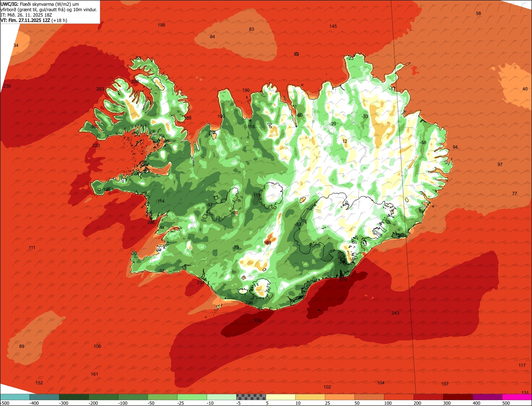Image resolution: width=532 pixels, height=406 pixels.
Task: Select the map value 106
Action: click(x=97, y=347)
